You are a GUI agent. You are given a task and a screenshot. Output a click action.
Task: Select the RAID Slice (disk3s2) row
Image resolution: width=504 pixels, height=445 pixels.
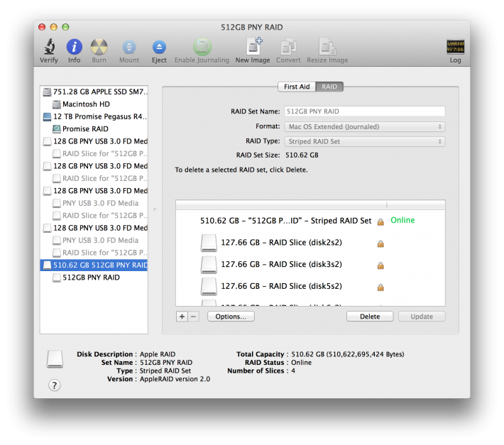310,265
